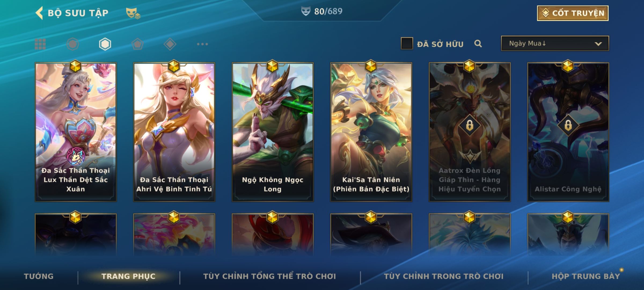Go back using the Bộ Sưu Tập arrow
644x290 pixels.
point(39,13)
